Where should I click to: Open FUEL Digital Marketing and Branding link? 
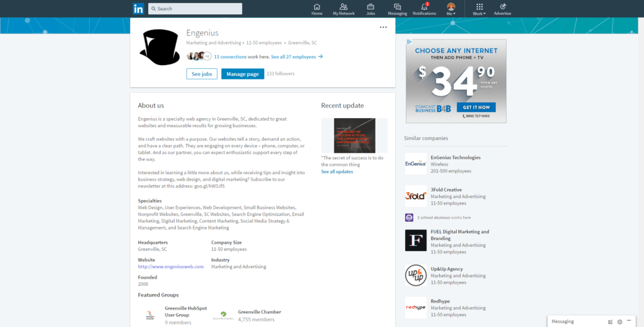click(x=460, y=235)
